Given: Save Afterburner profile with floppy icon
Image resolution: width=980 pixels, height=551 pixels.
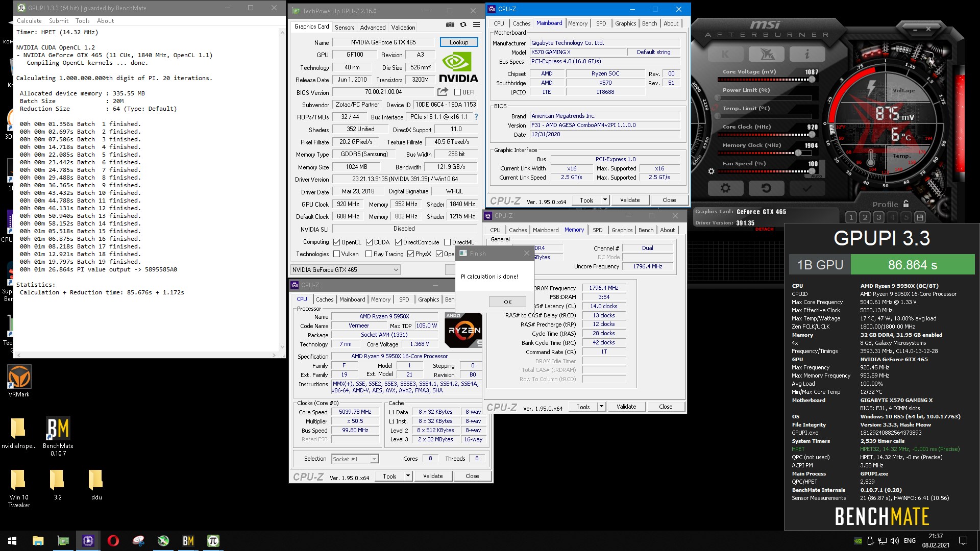Looking at the screenshot, I should [920, 217].
